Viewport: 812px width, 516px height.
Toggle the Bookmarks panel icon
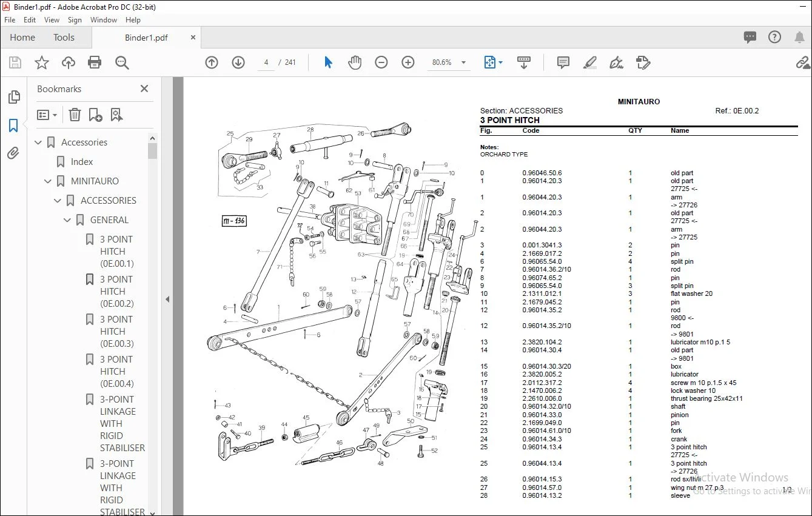click(x=13, y=126)
